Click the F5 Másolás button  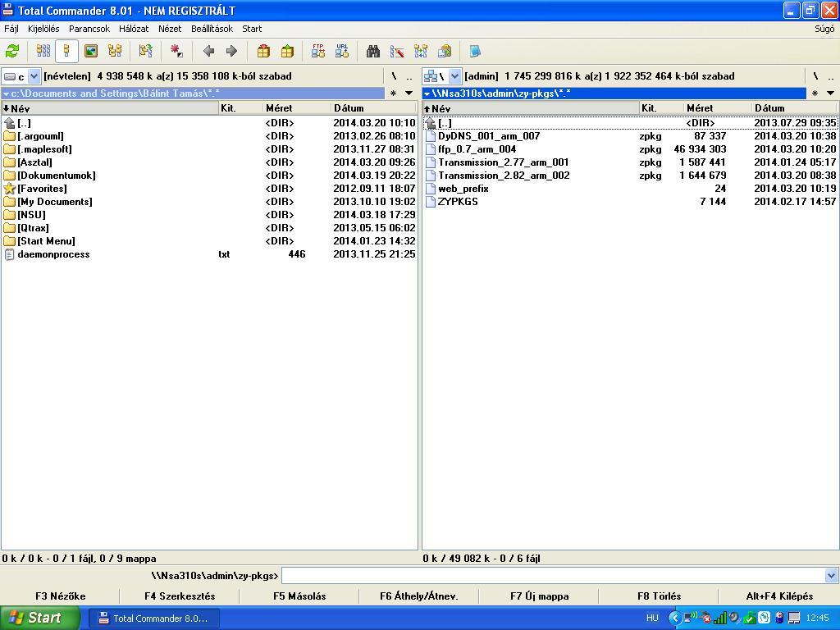(299, 596)
